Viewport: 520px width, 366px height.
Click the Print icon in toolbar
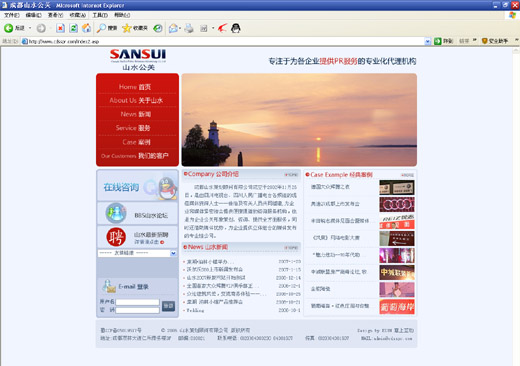(189, 29)
